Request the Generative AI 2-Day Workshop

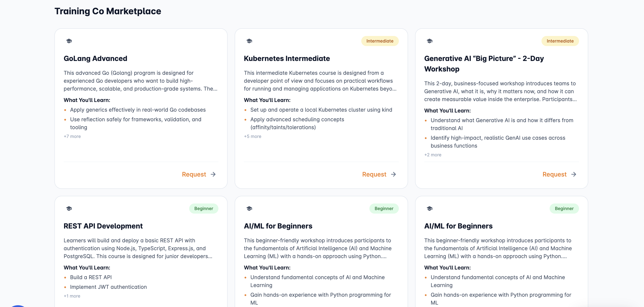(554, 174)
